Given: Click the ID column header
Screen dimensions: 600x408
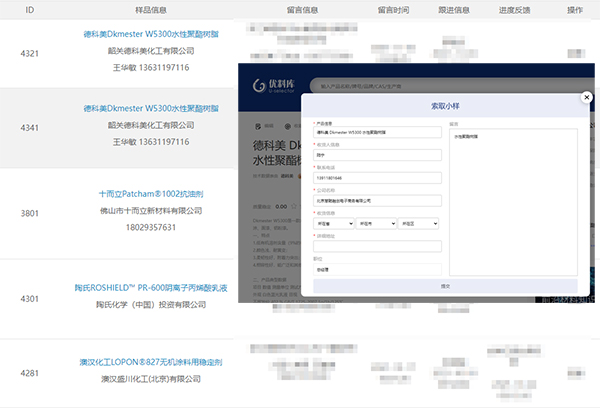Looking at the screenshot, I should [x=30, y=10].
